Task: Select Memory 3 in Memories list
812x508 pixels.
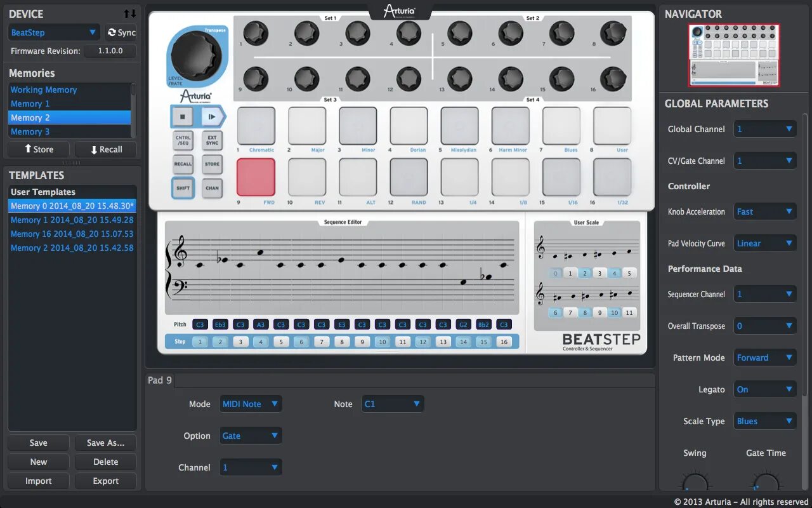Action: pos(69,131)
